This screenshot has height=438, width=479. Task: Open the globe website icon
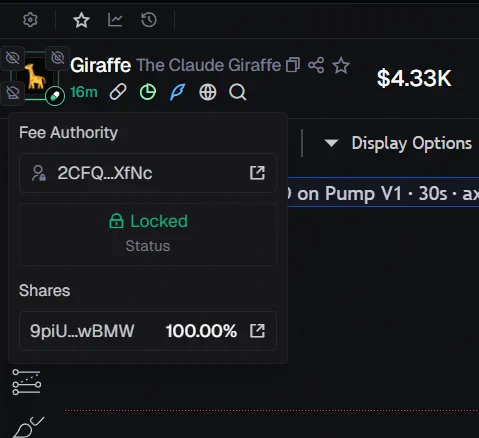(208, 92)
